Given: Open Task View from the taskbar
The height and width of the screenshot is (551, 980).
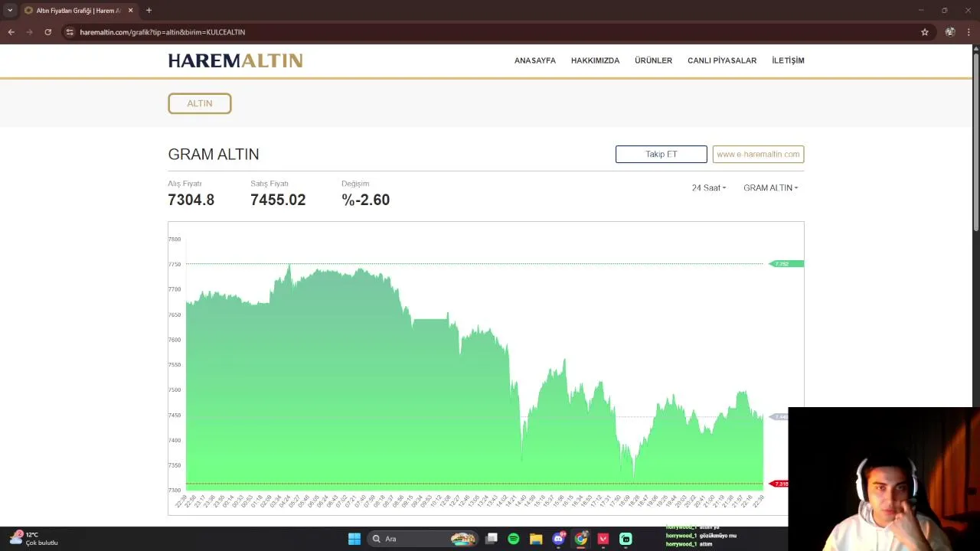Looking at the screenshot, I should point(492,539).
